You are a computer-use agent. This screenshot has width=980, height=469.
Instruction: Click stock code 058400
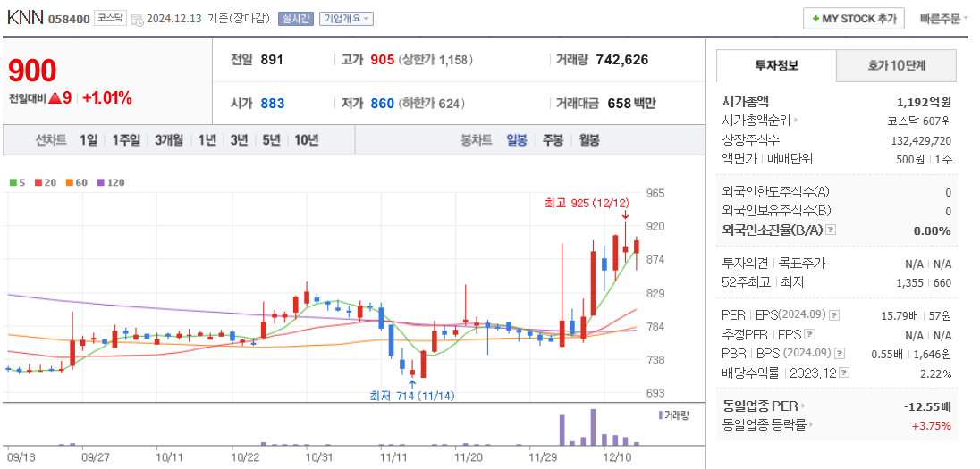click(x=70, y=19)
